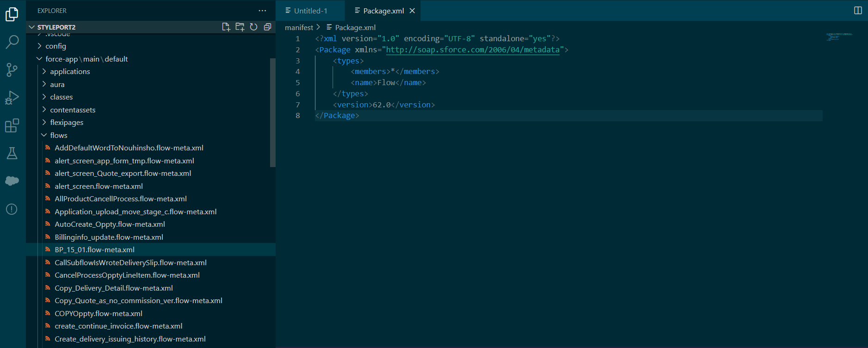Open Billinginfo_update.flow-meta.xml
The height and width of the screenshot is (348, 868).
coord(151,237)
